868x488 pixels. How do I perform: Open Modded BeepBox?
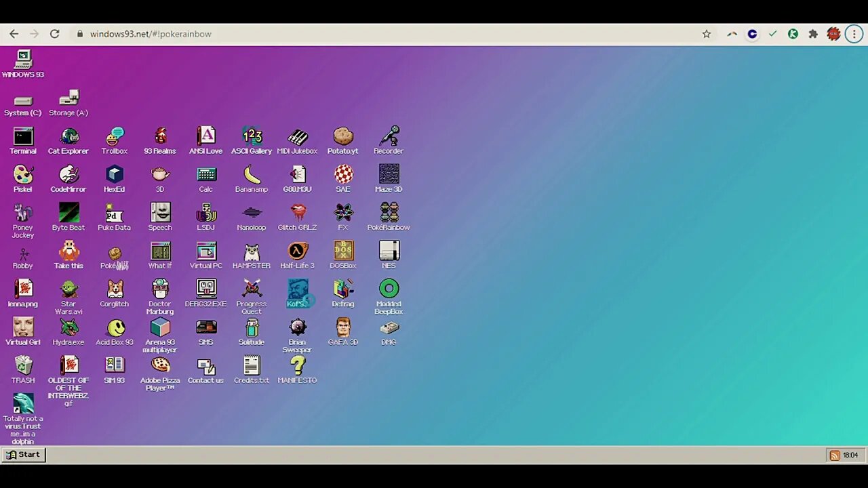point(389,297)
